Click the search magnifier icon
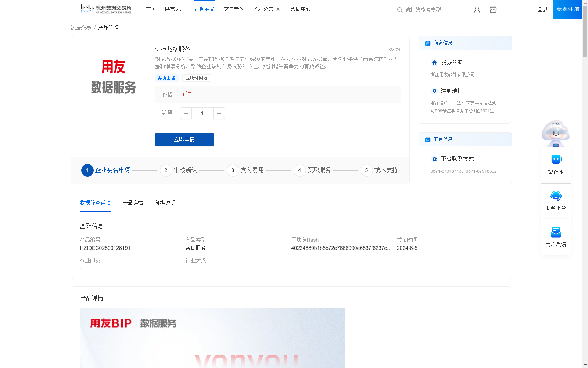 400,10
